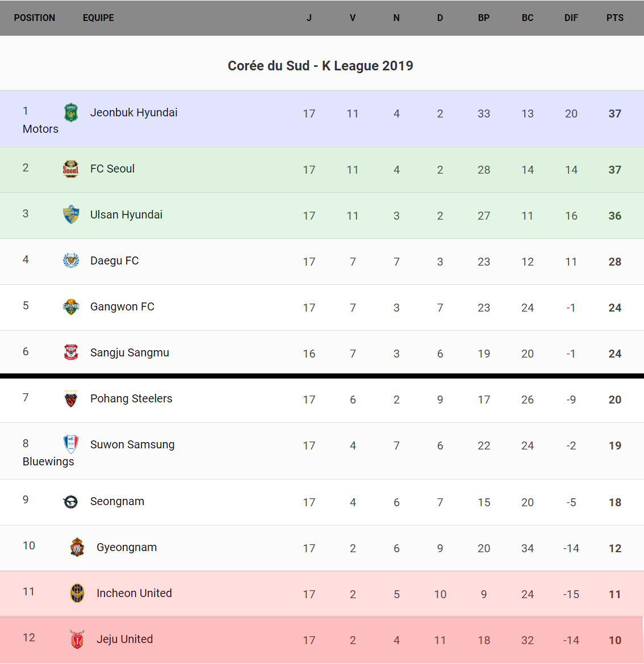Click the FC Seoul club logo
Screen dimensions: 644x664
[71, 169]
